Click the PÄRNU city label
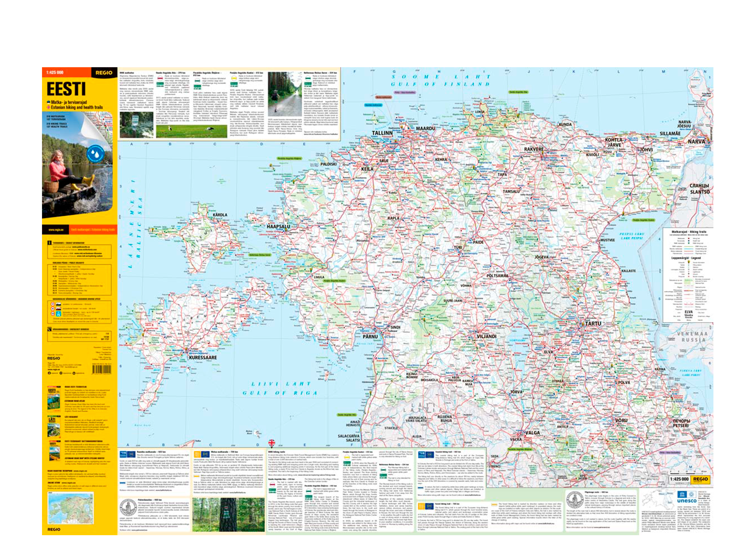Screen dimensions: 755x560 click(x=370, y=336)
